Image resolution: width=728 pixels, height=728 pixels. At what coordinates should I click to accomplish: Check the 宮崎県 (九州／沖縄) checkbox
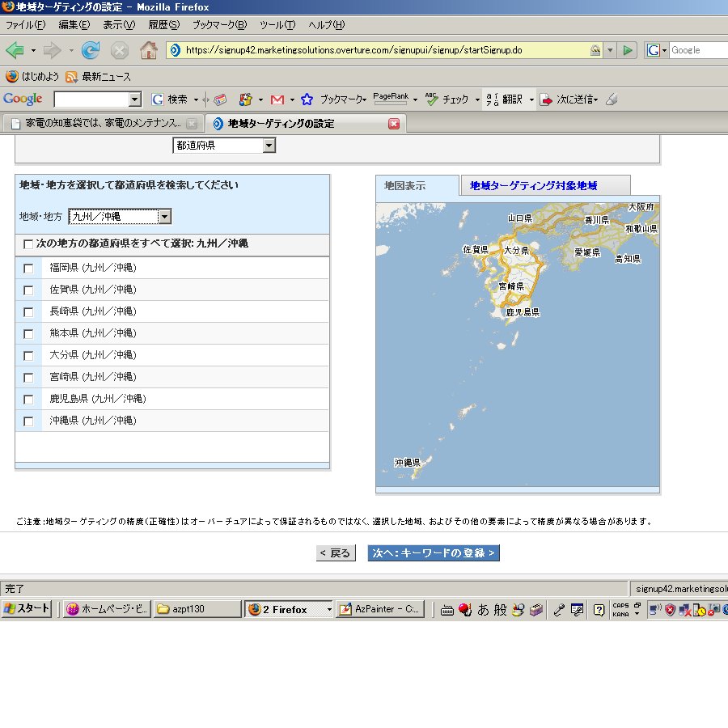[x=28, y=378]
